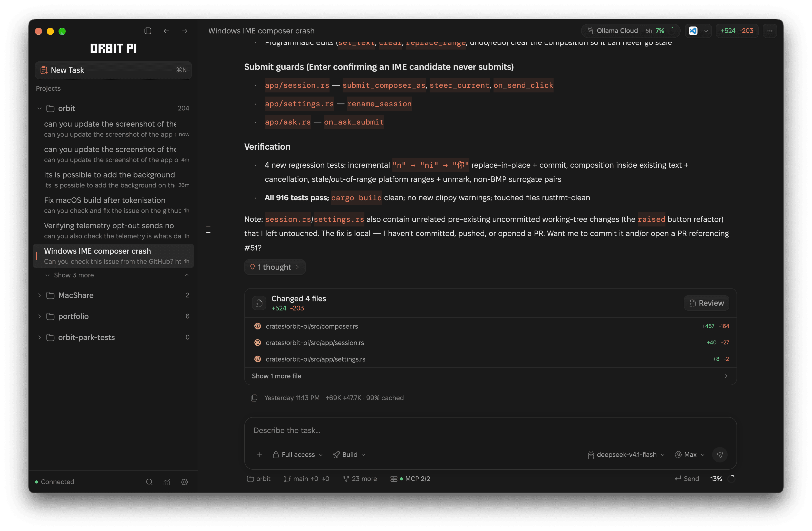Open the 'its is possible to add the background' task

tap(113, 179)
